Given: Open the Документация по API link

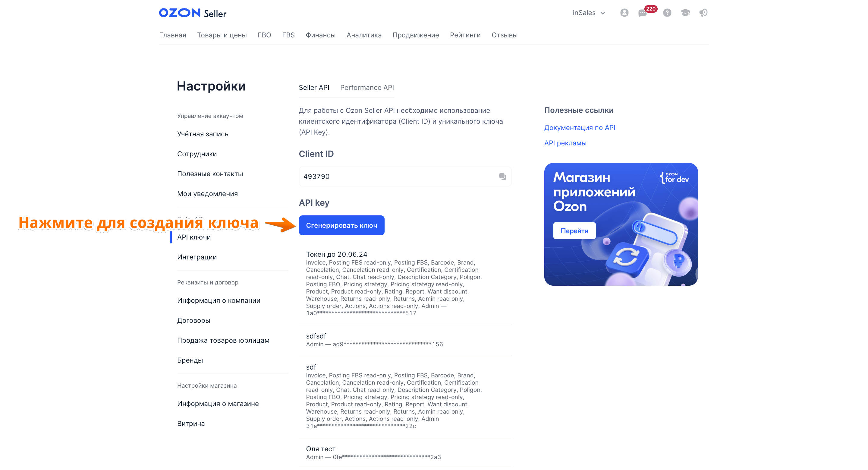Looking at the screenshot, I should coord(580,128).
